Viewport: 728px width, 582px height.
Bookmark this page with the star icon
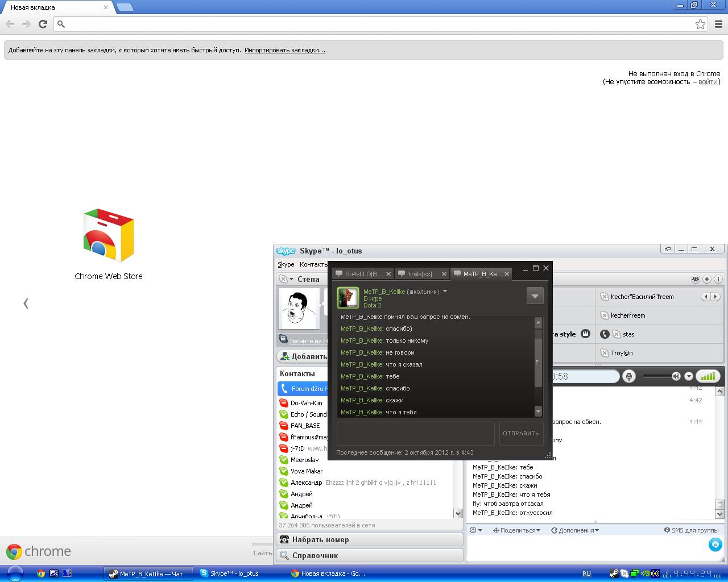(x=700, y=24)
